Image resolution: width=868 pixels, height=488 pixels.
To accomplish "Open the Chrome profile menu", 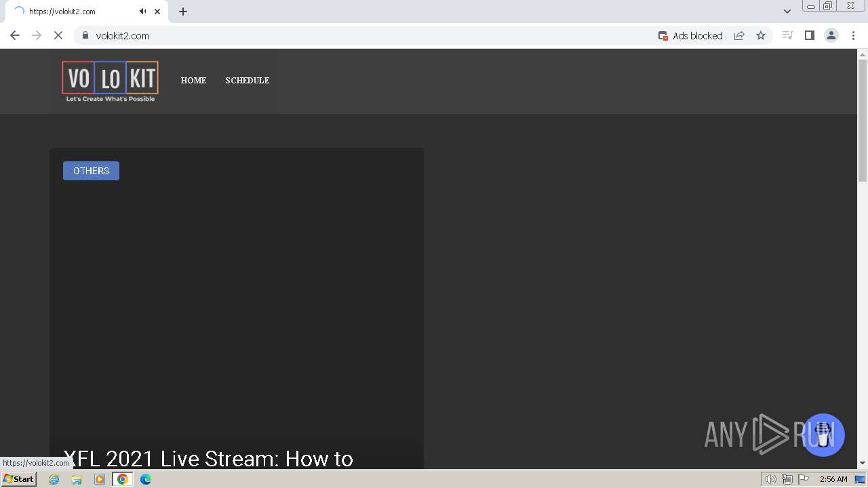I will pyautogui.click(x=831, y=36).
